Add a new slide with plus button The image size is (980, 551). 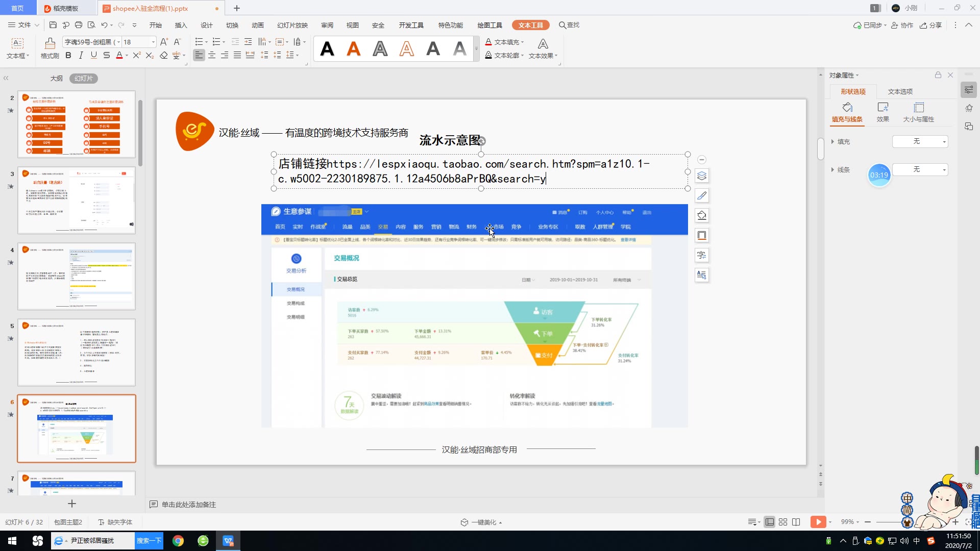(x=72, y=504)
